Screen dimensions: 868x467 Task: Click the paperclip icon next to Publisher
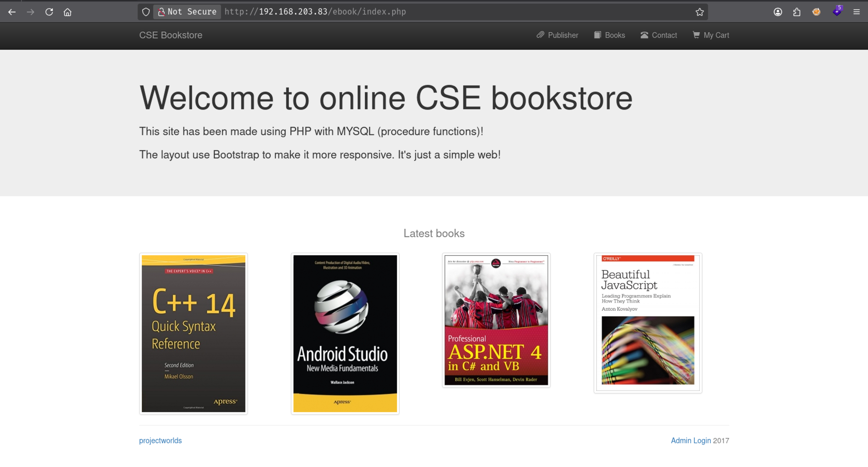click(x=540, y=35)
